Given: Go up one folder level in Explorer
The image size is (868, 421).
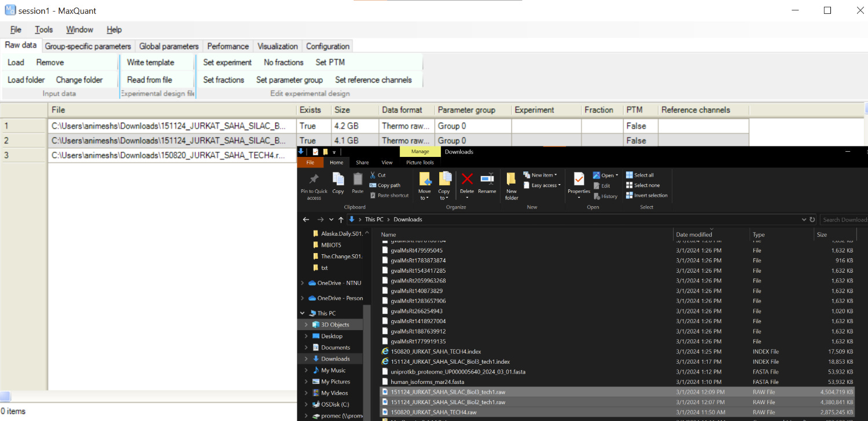Looking at the screenshot, I should [341, 219].
